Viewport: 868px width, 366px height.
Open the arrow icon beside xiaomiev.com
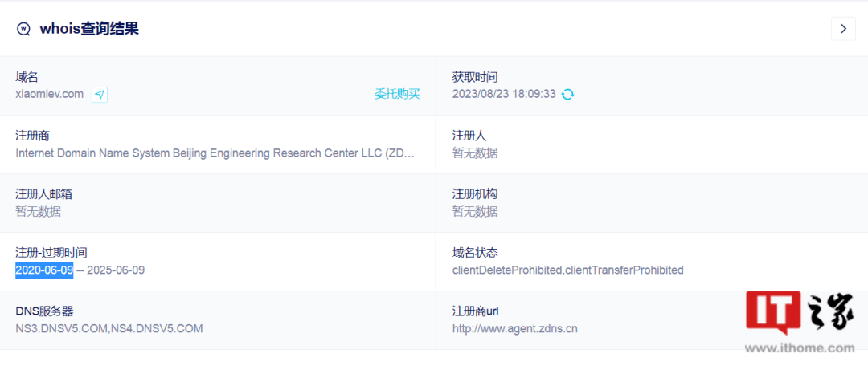point(100,95)
